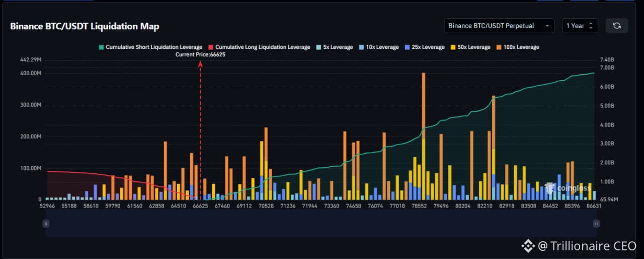The image size is (644, 259).
Task: Toggle Cumulative Short Liquidation Leverage legend
Action: coord(150,47)
